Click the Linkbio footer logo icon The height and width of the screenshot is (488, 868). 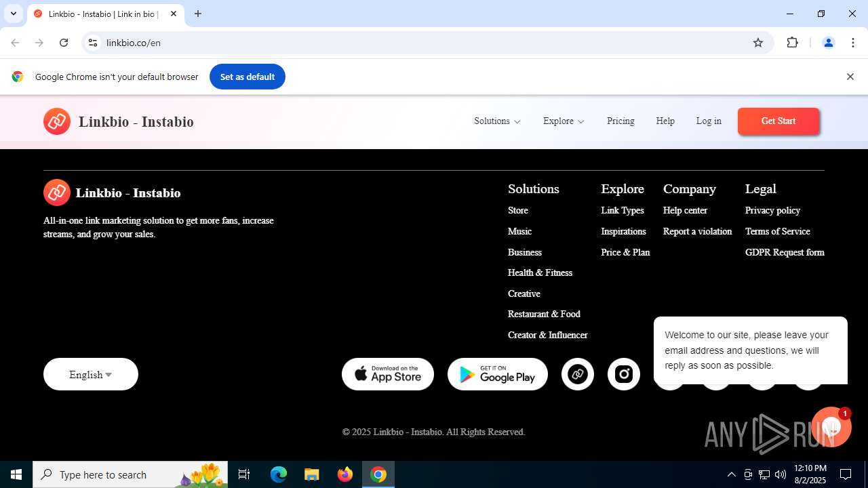point(57,192)
